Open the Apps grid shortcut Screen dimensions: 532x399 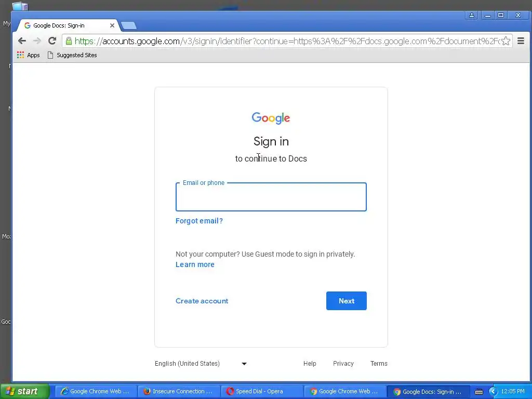click(29, 55)
